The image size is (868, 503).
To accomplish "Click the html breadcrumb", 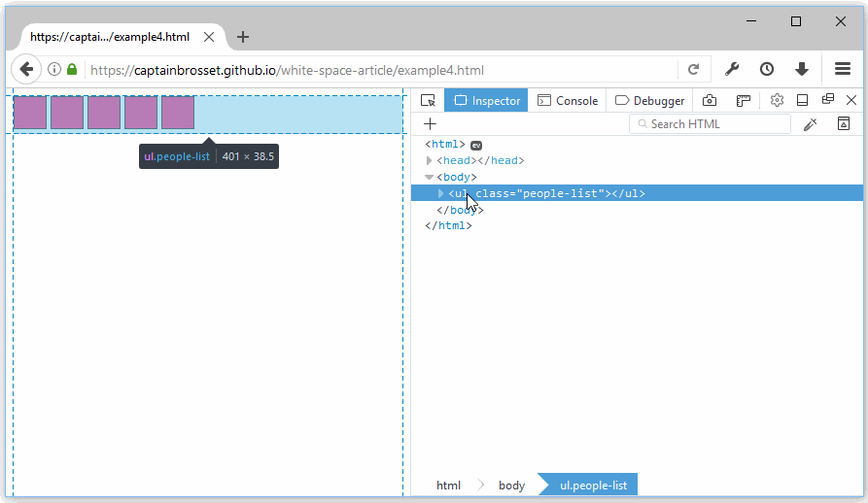I will tap(448, 486).
